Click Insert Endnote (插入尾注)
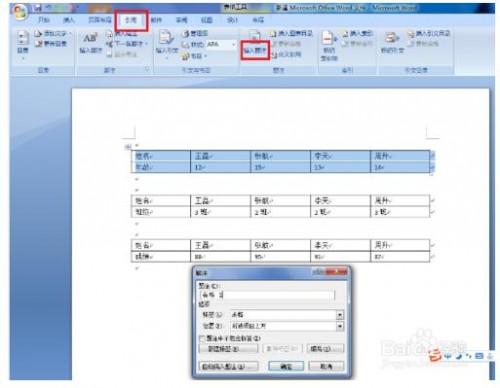This screenshot has height=388, width=500. click(x=122, y=34)
